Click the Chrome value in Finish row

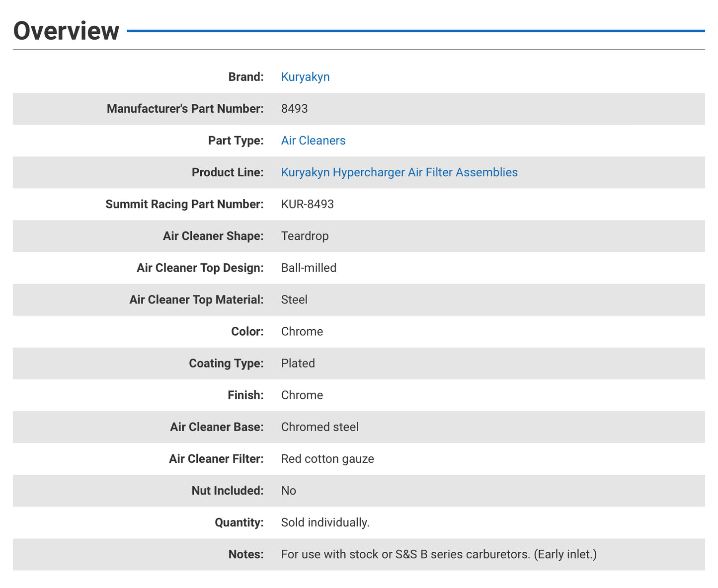coord(302,395)
